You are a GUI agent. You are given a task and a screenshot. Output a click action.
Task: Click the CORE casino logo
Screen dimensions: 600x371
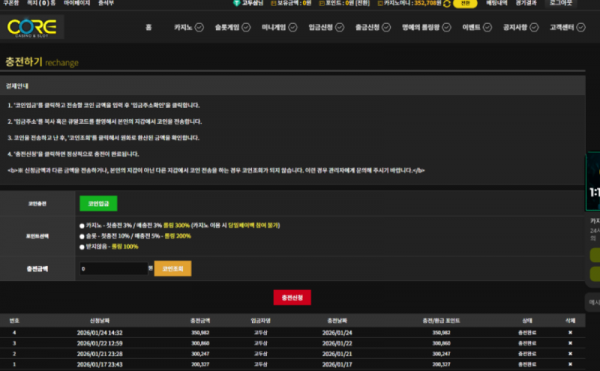(32, 27)
